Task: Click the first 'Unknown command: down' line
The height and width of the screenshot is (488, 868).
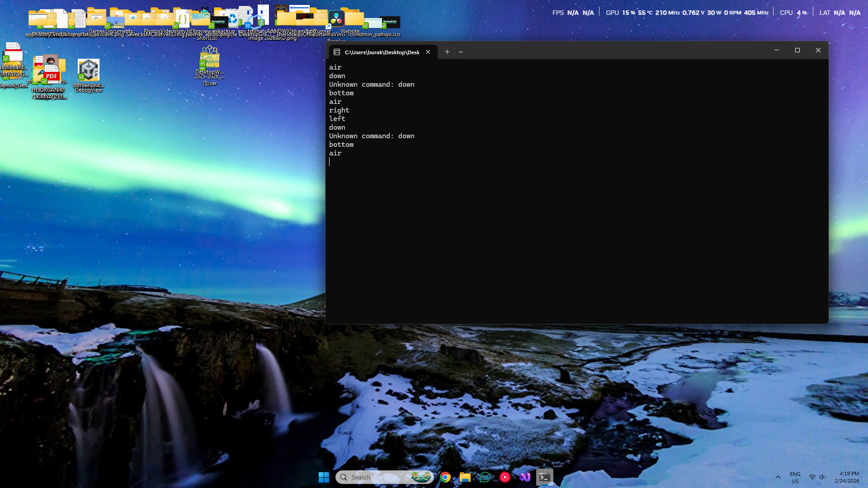Action: click(372, 84)
